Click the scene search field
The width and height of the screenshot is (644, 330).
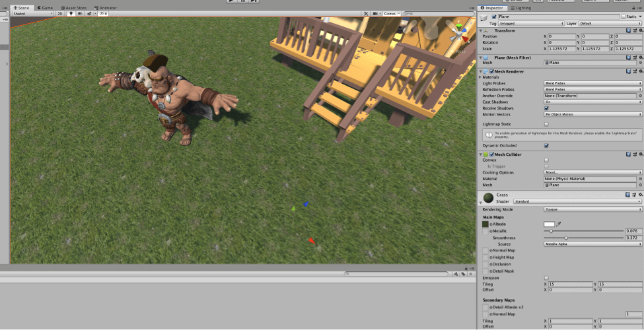pyautogui.click(x=439, y=14)
